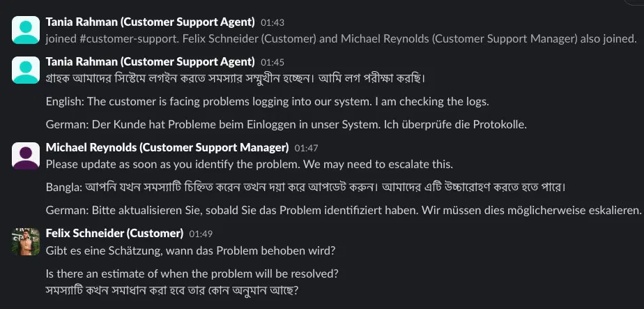The height and width of the screenshot is (309, 644).
Task: Click the 01:49 timestamp on Felix's message
Action: 201,234
